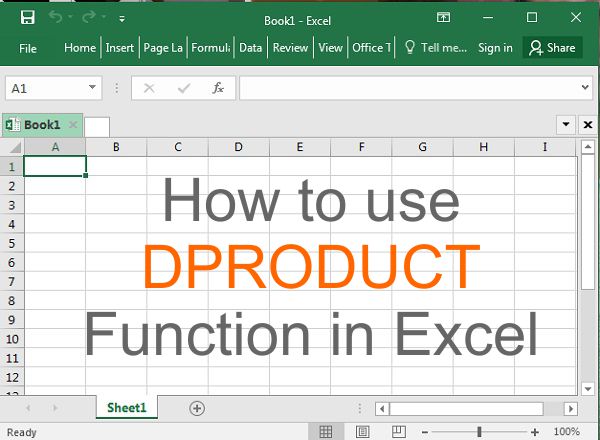This screenshot has height=440, width=600.
Task: Click the vertical scrollbar down arrow
Action: tap(588, 389)
